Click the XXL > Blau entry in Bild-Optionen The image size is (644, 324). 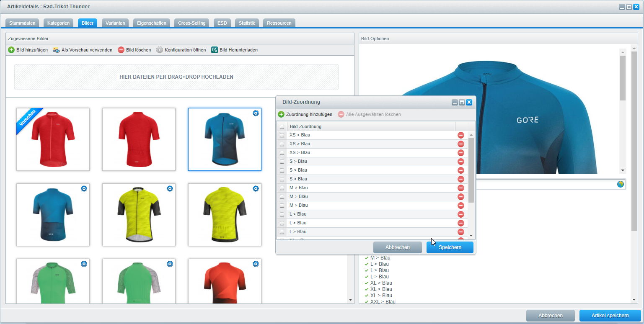[383, 301]
